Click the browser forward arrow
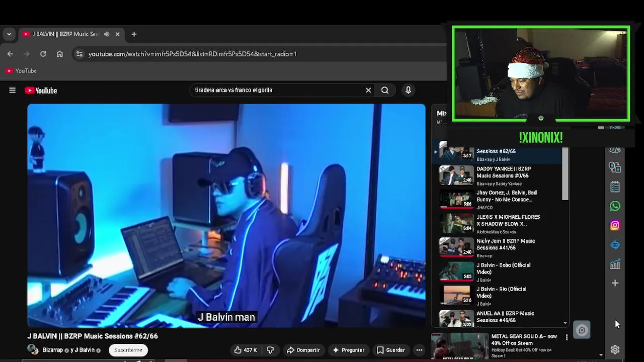The image size is (644, 362). point(27,54)
